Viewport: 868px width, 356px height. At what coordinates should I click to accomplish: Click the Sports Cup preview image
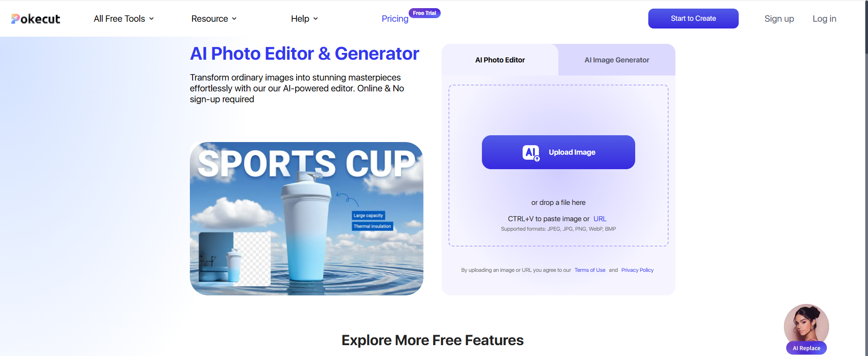click(307, 218)
